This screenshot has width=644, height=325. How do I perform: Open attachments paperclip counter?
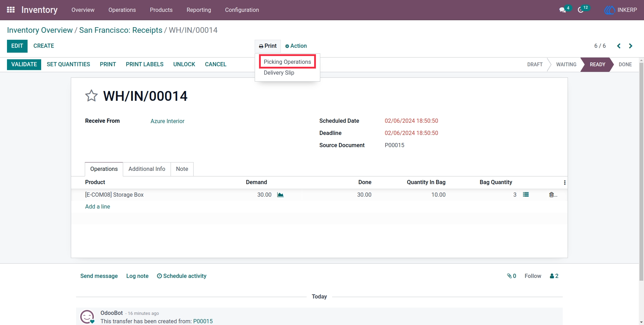point(511,276)
